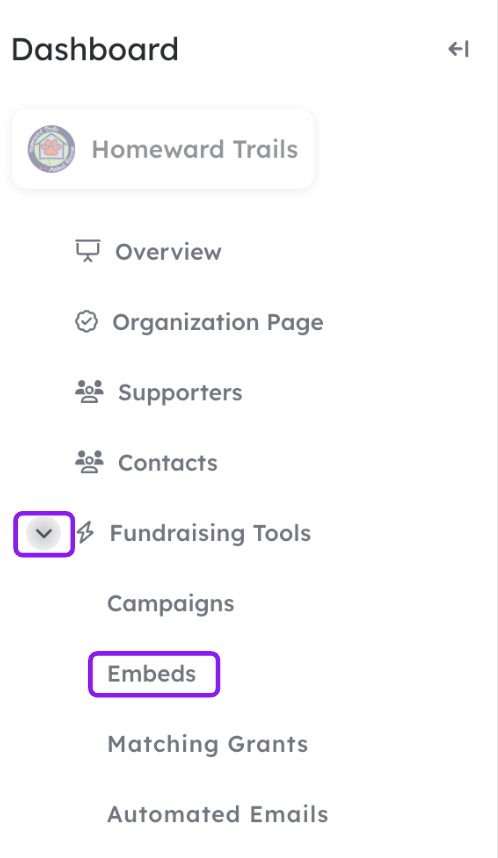This screenshot has width=498, height=858.
Task: Click the Homeward Trails name text
Action: pyautogui.click(x=195, y=149)
